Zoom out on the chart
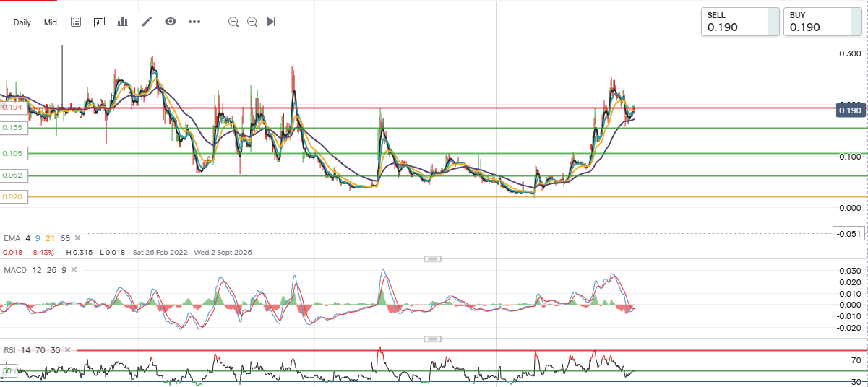 tap(233, 22)
